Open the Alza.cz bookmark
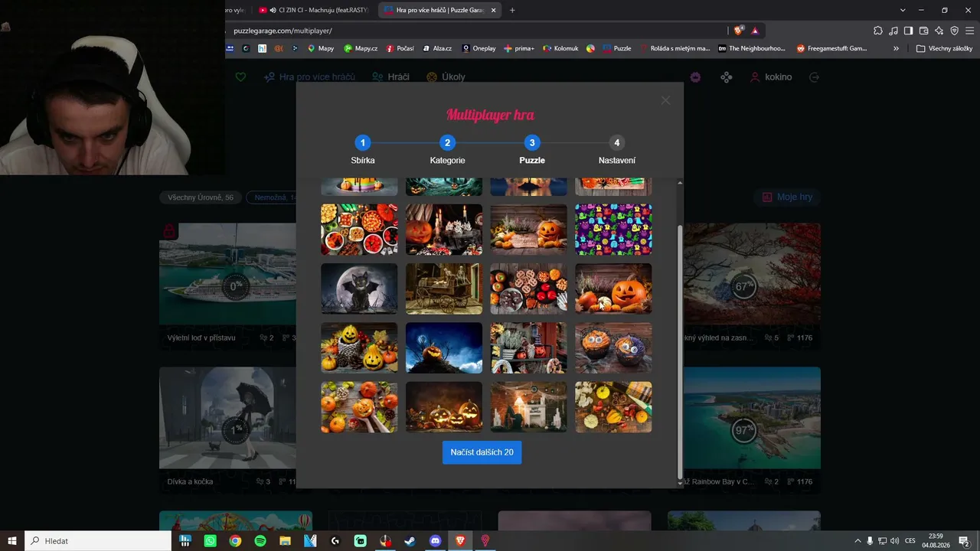The width and height of the screenshot is (980, 551). [437, 48]
